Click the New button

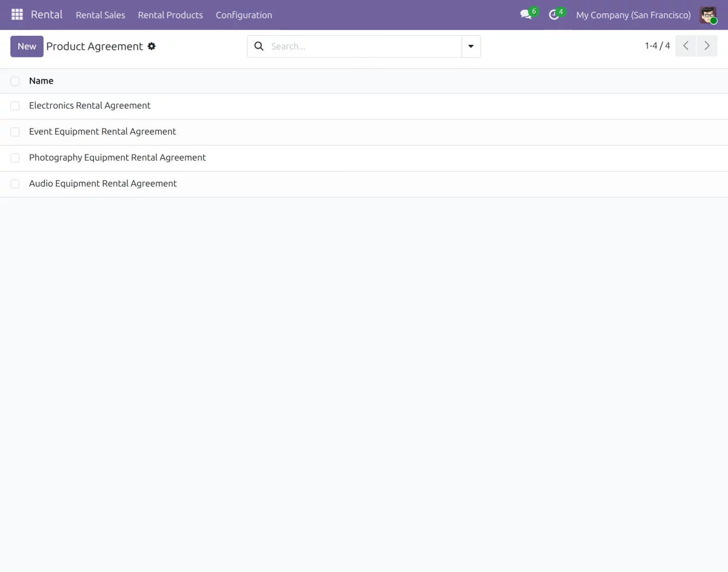(x=27, y=46)
